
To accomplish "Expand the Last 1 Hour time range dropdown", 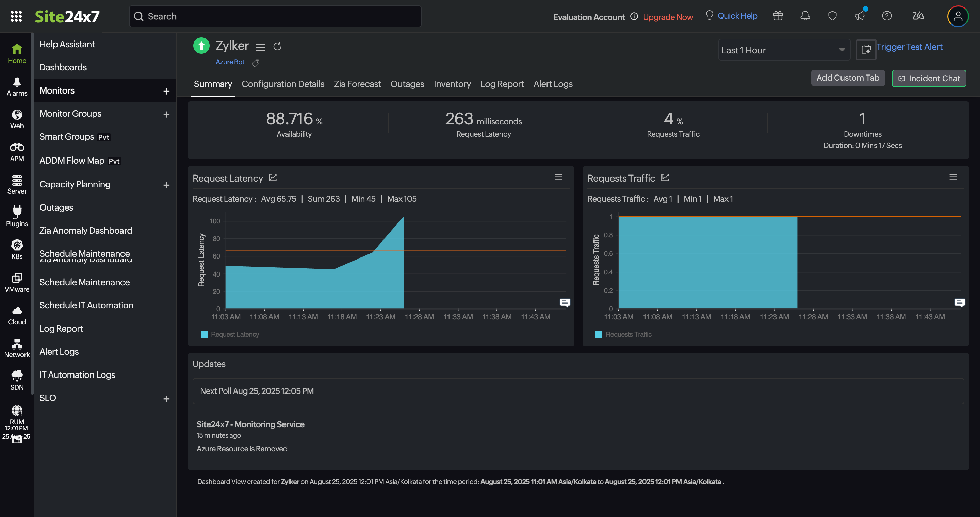I will coord(783,50).
